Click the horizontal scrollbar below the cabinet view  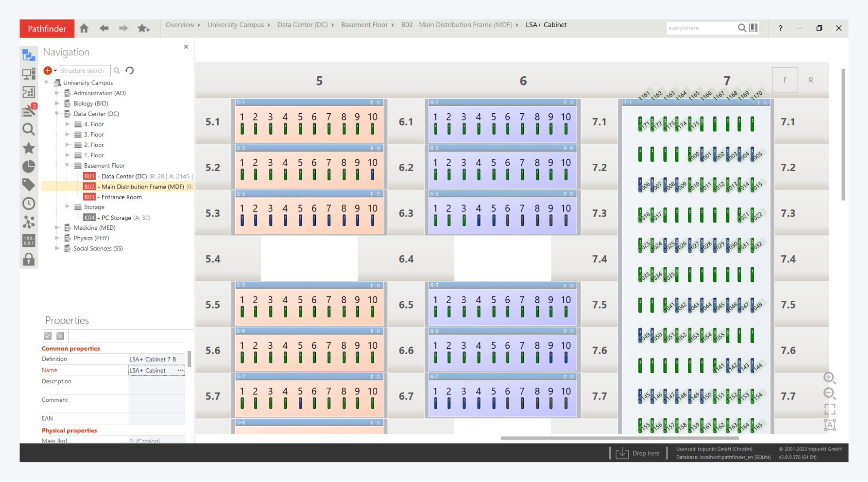tap(619, 438)
